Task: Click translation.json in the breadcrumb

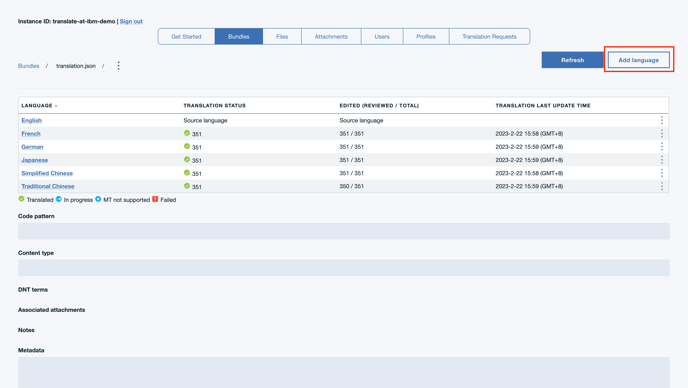Action: [76, 66]
